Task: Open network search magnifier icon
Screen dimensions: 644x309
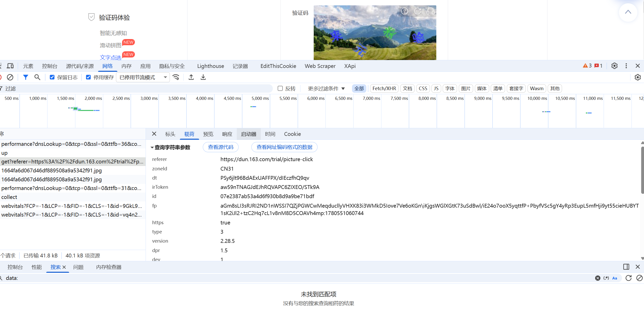Action: (x=37, y=77)
